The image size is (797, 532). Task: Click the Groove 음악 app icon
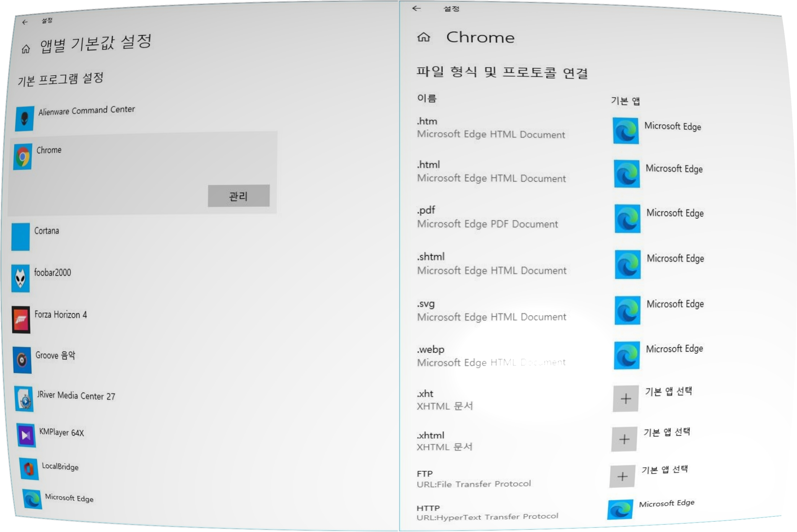click(22, 360)
